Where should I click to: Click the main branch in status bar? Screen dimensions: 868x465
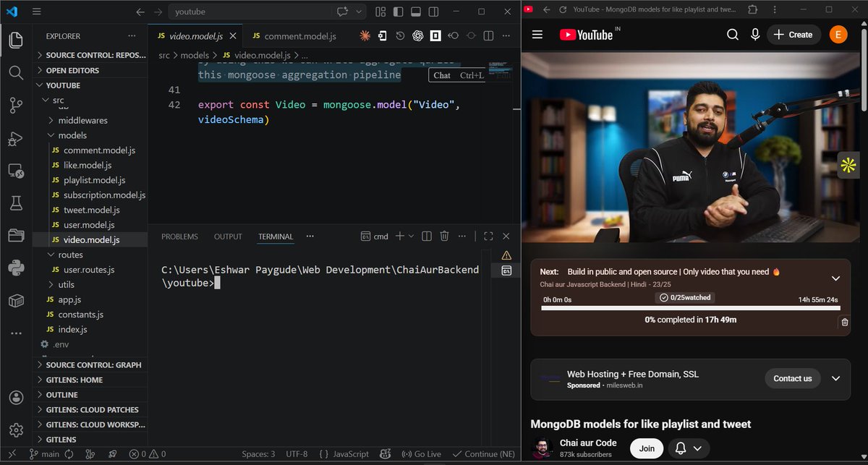[x=44, y=454]
